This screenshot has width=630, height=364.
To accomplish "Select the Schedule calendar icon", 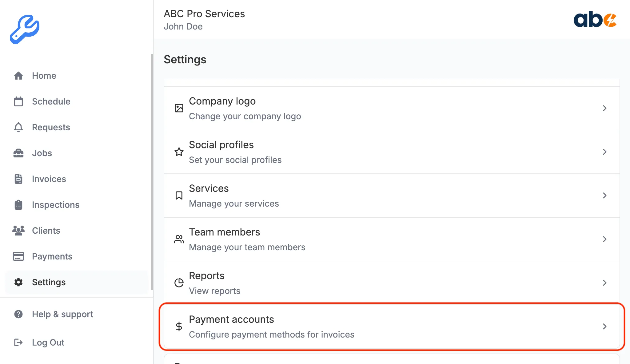I will (x=18, y=101).
